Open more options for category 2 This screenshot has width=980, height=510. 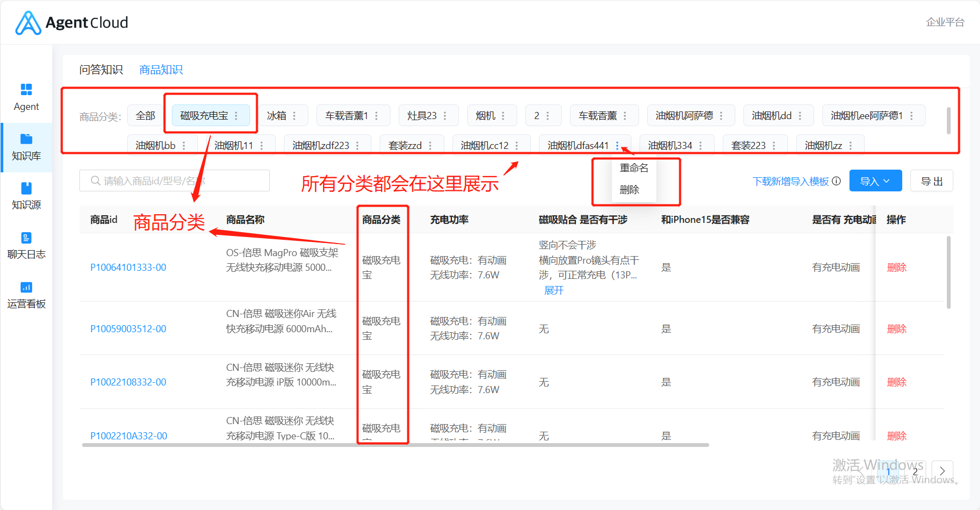[548, 116]
